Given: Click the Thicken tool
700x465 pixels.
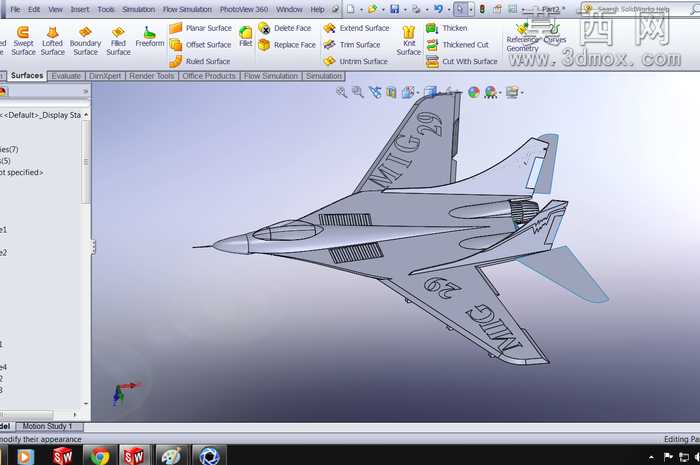Looking at the screenshot, I should [x=446, y=28].
